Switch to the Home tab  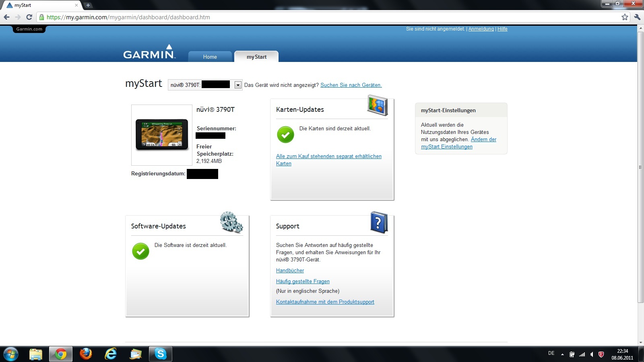pyautogui.click(x=210, y=57)
